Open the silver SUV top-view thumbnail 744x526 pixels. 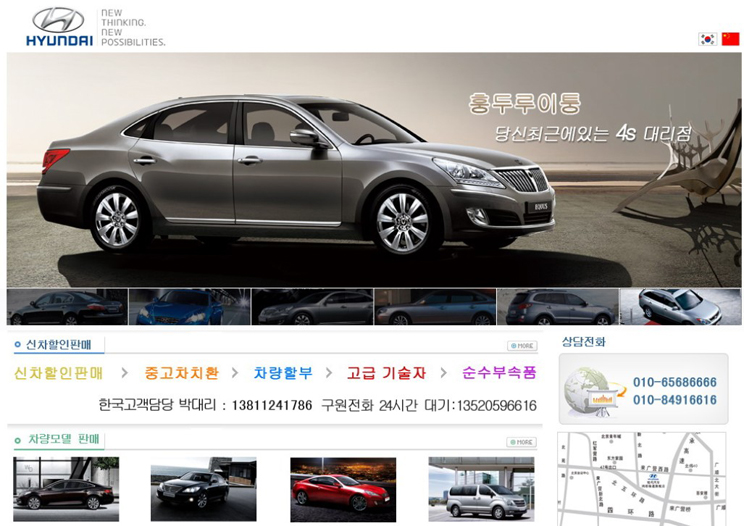click(x=680, y=307)
